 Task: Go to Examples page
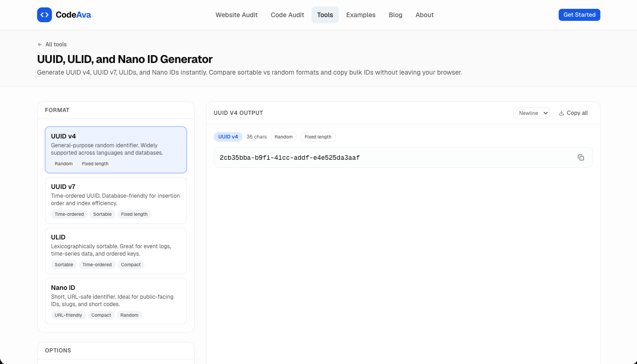point(361,15)
